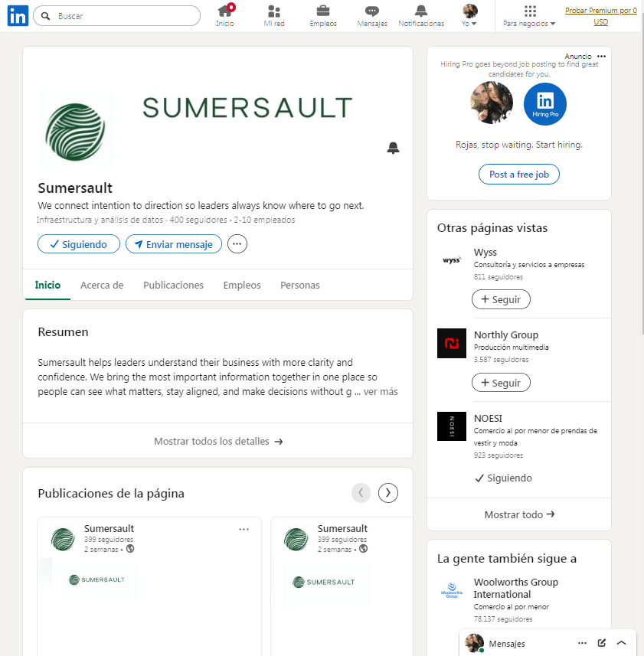The width and height of the screenshot is (644, 656).
Task: Follow Northly Group with Seguir button
Action: (501, 383)
